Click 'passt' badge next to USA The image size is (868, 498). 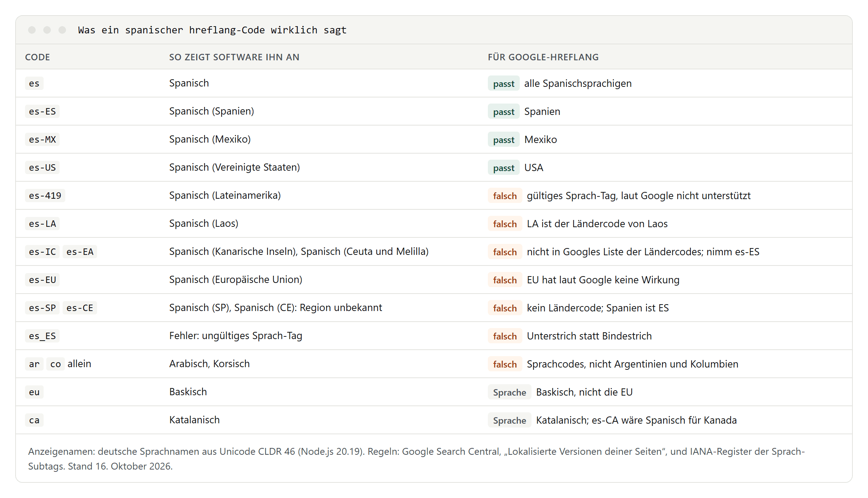[503, 168]
